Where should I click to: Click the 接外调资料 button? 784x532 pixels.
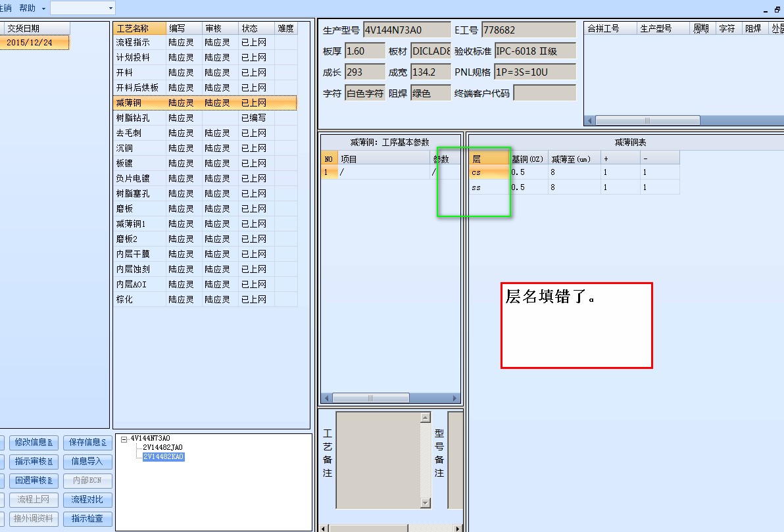[x=34, y=518]
